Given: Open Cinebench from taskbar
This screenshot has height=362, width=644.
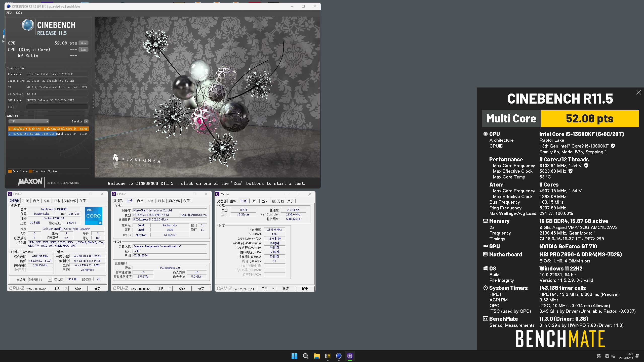Looking at the screenshot, I should (339, 356).
